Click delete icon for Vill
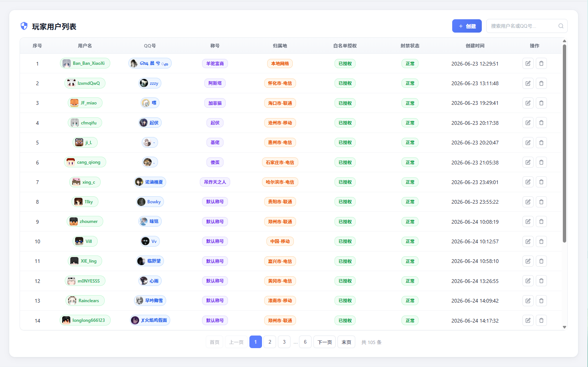588x367 pixels. (x=541, y=241)
